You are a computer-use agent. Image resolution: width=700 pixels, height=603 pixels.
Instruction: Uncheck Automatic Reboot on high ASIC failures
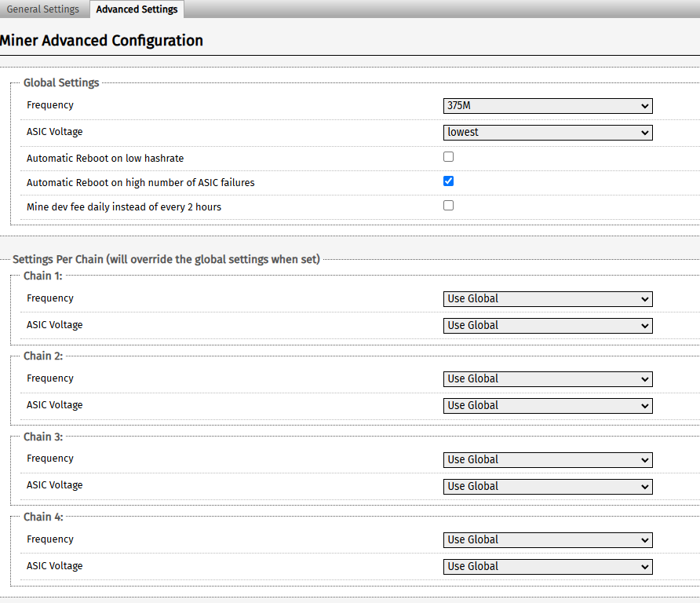(x=448, y=181)
